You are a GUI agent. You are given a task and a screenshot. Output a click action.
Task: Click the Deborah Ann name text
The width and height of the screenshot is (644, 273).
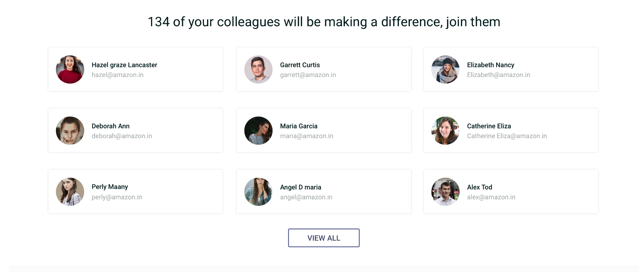tap(110, 126)
